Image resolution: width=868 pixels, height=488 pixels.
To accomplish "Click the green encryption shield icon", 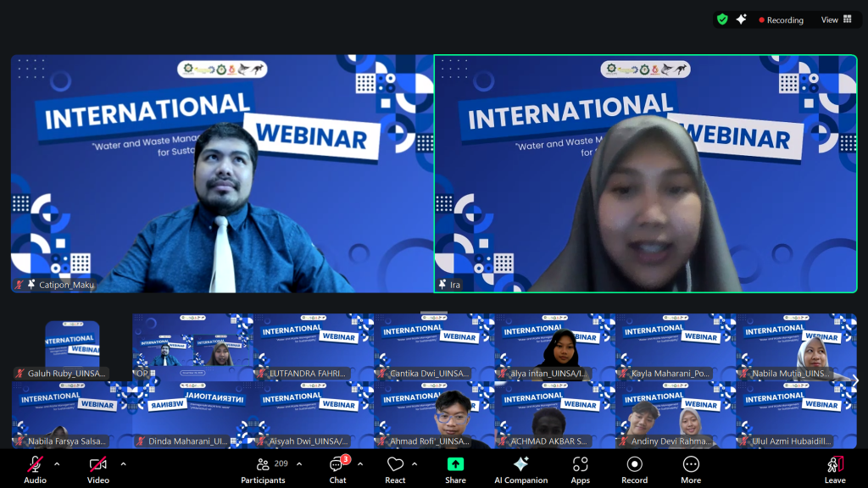I will (x=722, y=19).
